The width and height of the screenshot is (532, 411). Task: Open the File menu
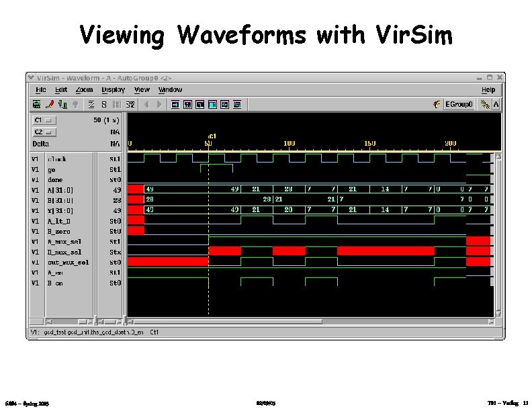[41, 90]
